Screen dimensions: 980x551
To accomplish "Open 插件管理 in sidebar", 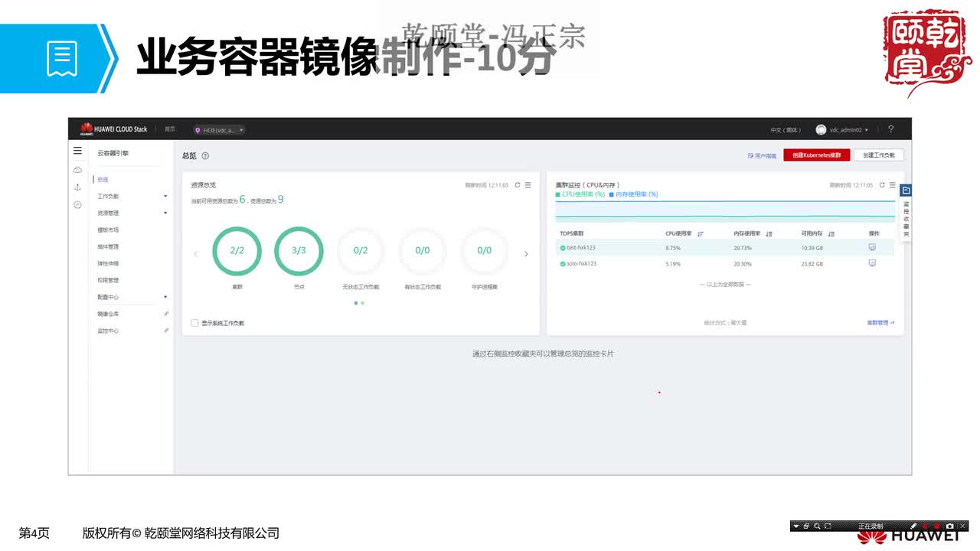I will pyautogui.click(x=108, y=246).
